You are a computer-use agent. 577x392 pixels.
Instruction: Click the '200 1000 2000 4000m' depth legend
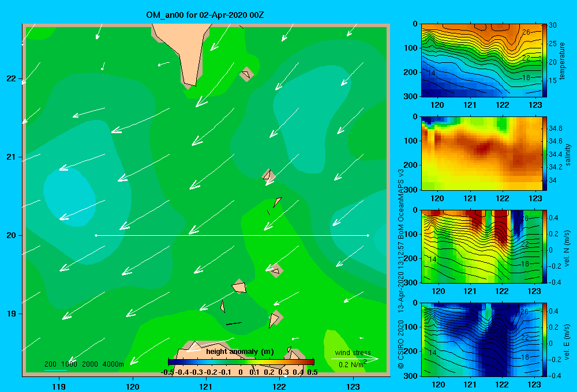(84, 364)
